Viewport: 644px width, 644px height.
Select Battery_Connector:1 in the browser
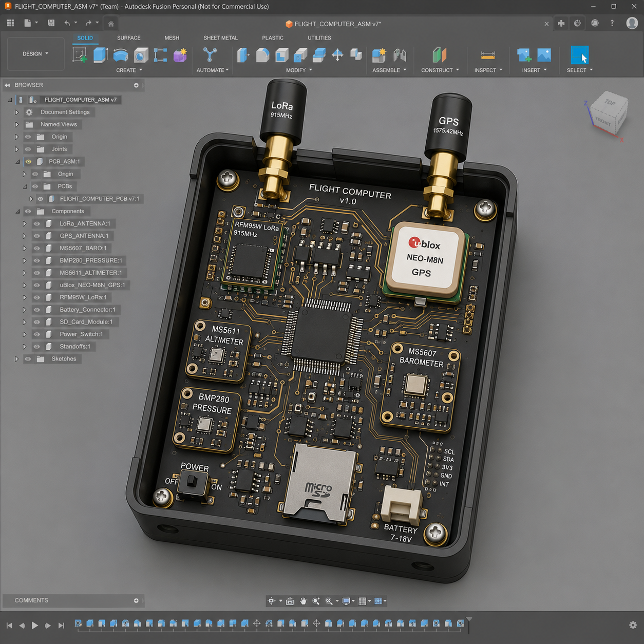87,310
